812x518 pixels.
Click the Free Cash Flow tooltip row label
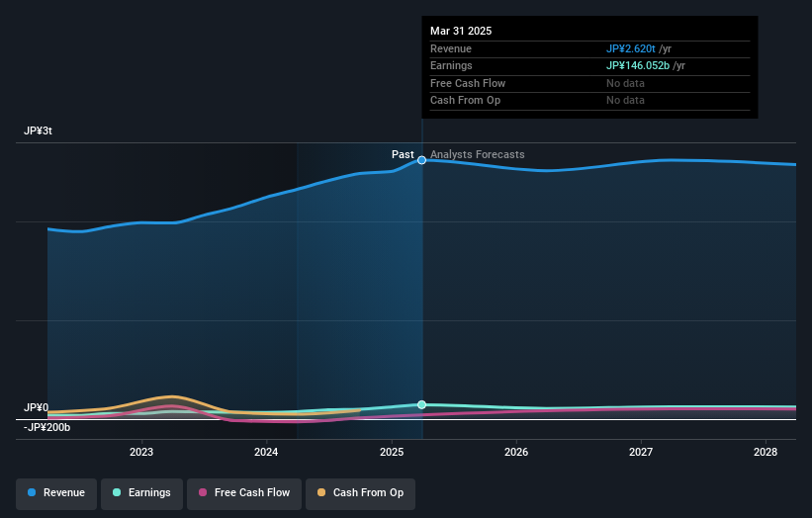[468, 83]
